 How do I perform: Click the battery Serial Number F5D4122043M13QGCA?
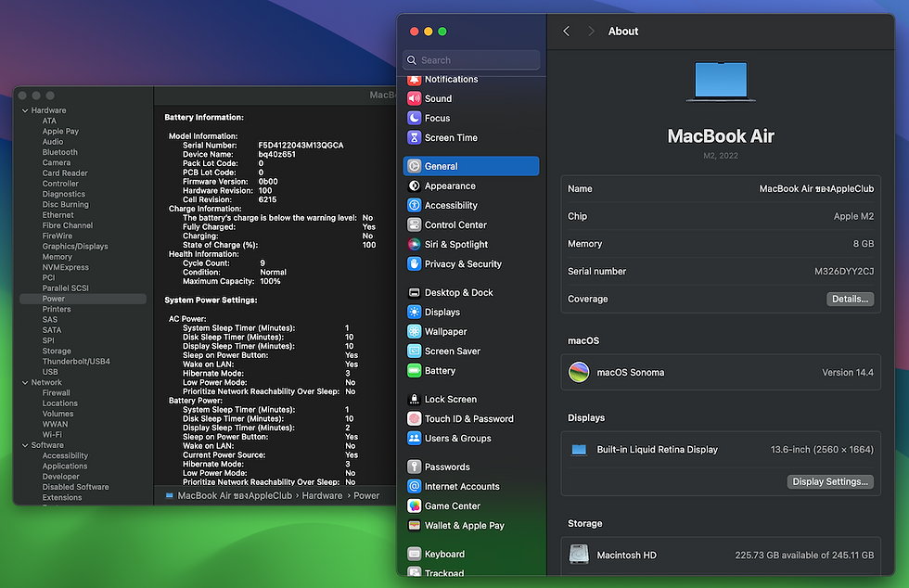[x=301, y=146]
